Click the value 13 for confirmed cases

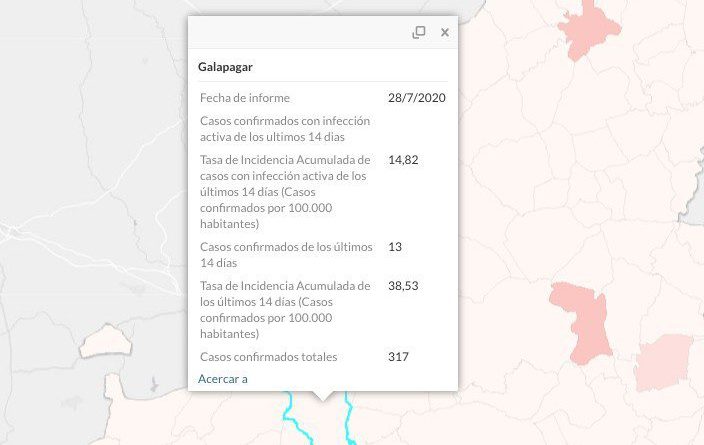pos(395,246)
